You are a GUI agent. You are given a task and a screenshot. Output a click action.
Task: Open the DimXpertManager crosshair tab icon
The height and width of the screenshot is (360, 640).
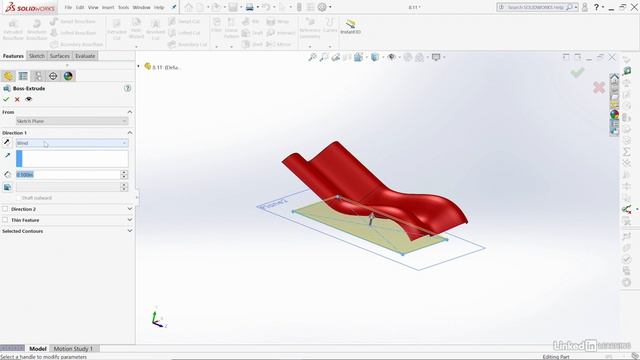(53, 76)
